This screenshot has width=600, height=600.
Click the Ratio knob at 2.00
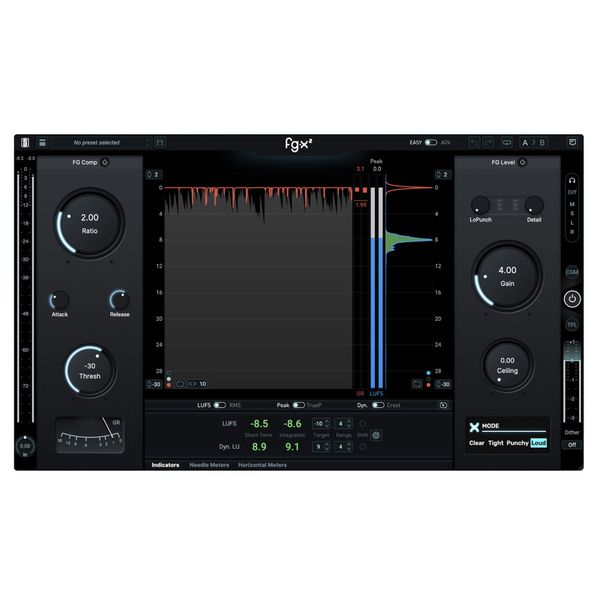pyautogui.click(x=90, y=223)
